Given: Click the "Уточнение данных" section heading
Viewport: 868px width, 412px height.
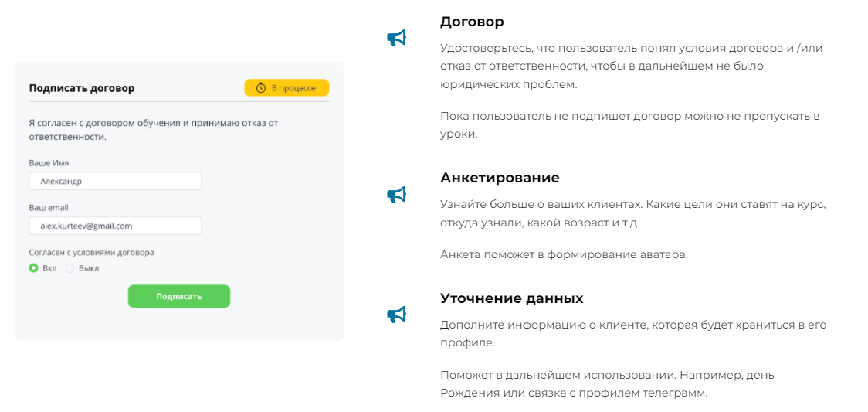Looking at the screenshot, I should [x=511, y=298].
